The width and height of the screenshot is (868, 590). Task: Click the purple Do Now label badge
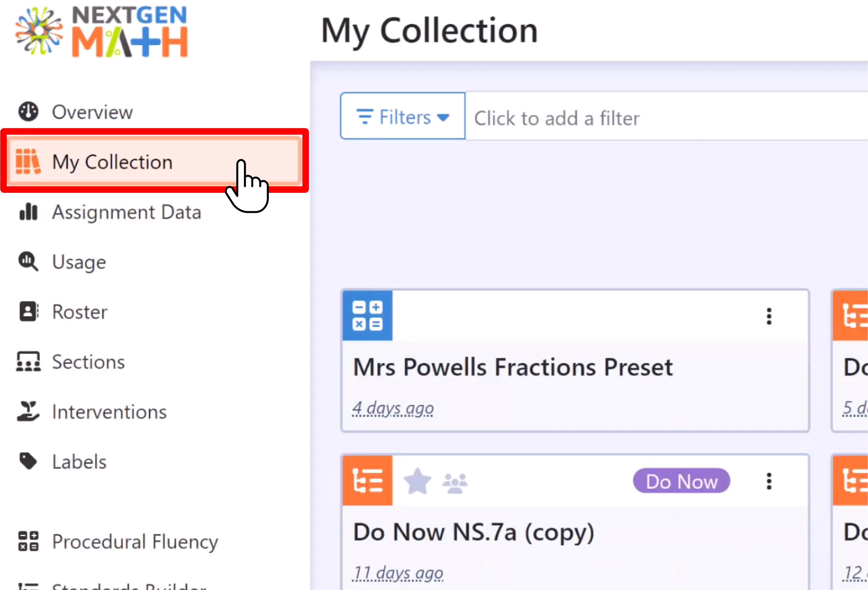click(682, 481)
